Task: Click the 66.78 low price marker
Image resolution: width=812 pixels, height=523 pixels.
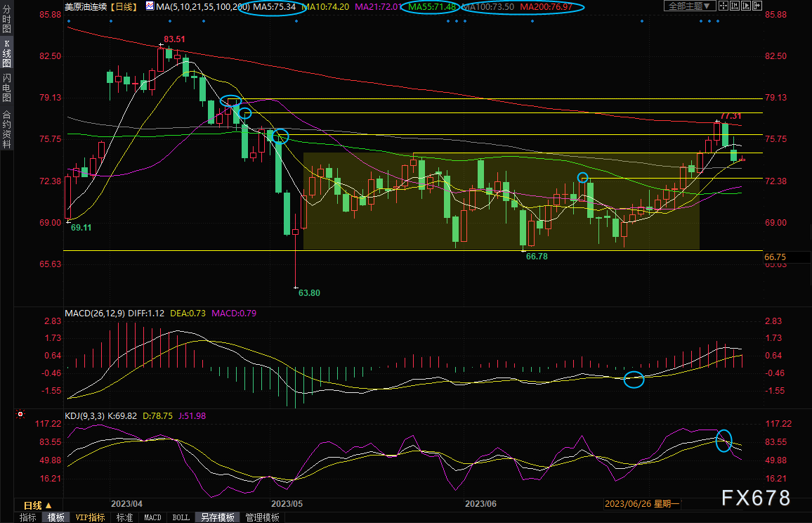Action: 537,257
